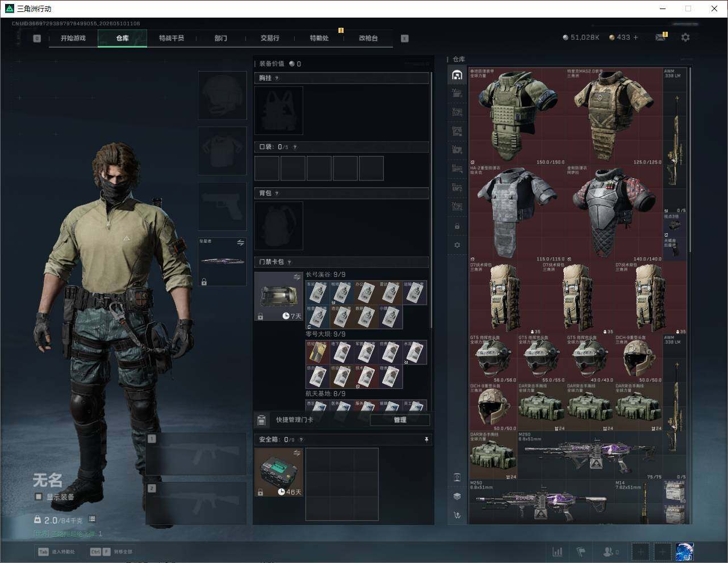Open the 特战干员 tab
This screenshot has height=563, width=728.
click(x=171, y=38)
